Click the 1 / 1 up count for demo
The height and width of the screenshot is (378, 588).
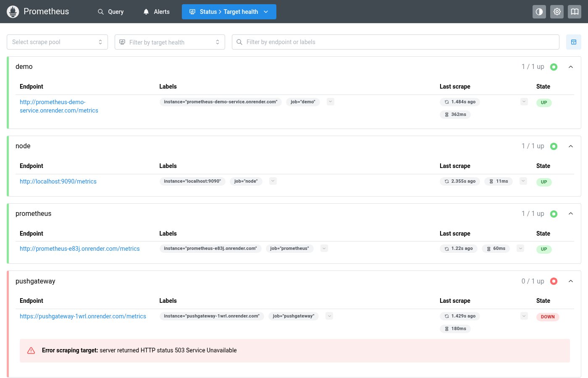click(x=533, y=66)
